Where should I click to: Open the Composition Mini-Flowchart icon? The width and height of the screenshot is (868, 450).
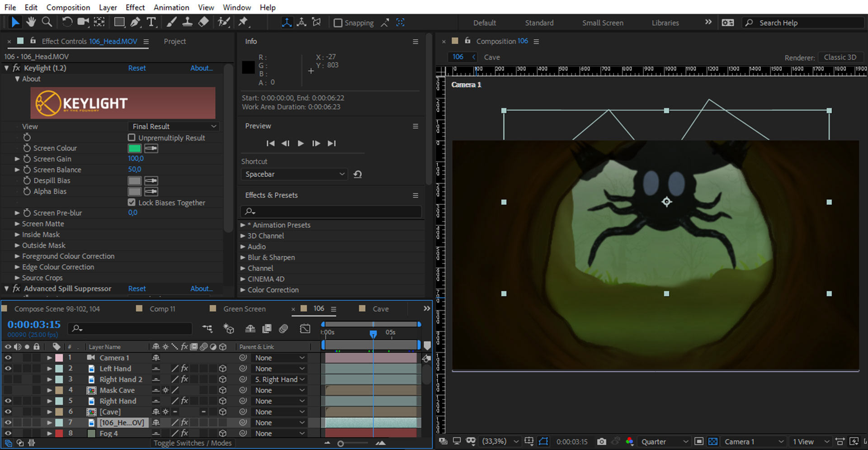tap(207, 328)
